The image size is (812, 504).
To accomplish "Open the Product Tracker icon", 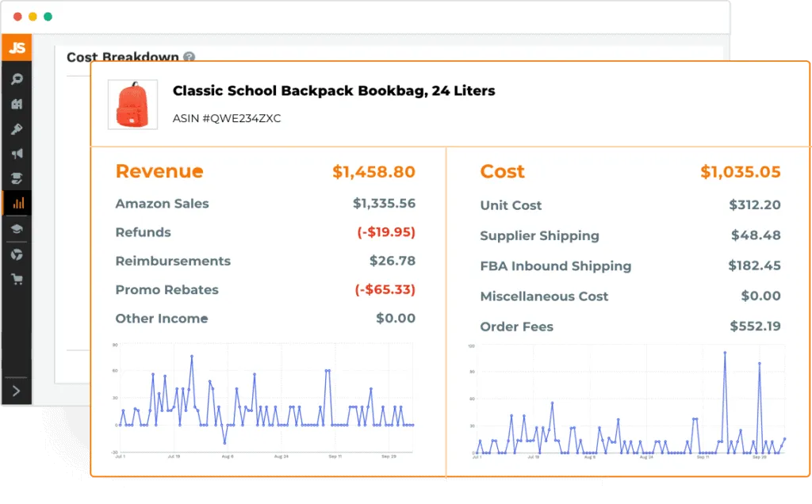I will [17, 104].
